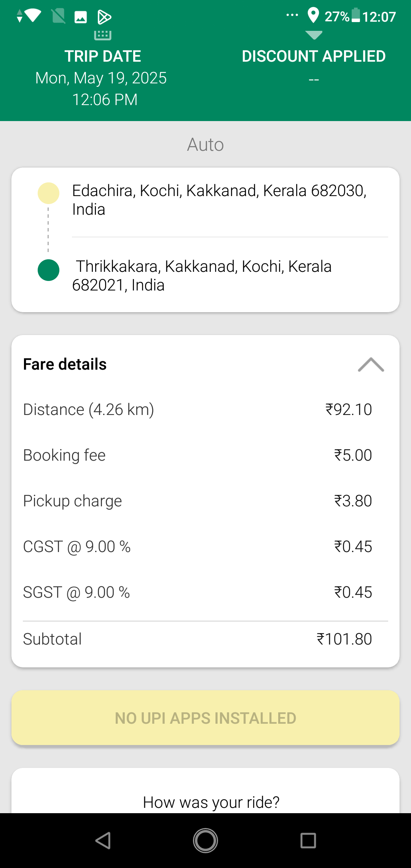Screen dimensions: 411x868
Task: Tap the yellow pickup location dot
Action: (48, 193)
